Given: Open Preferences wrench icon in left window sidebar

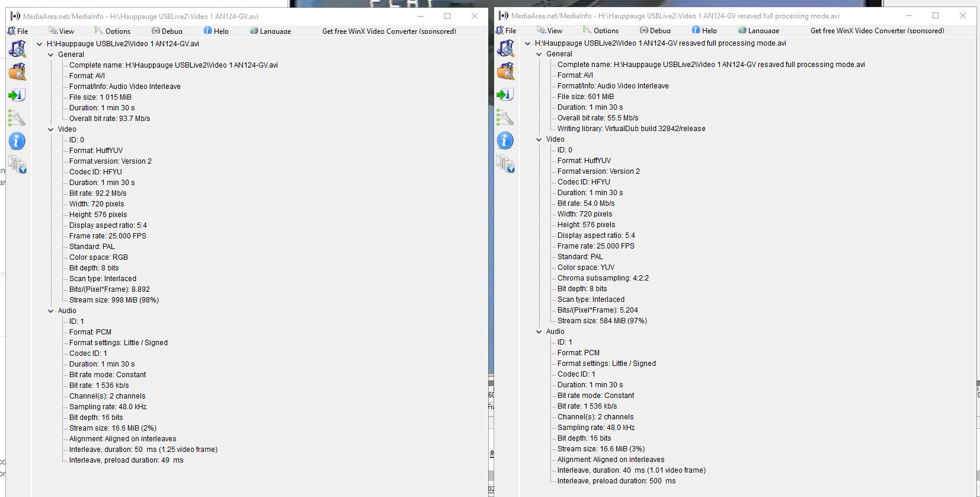Looking at the screenshot, I should (x=17, y=118).
